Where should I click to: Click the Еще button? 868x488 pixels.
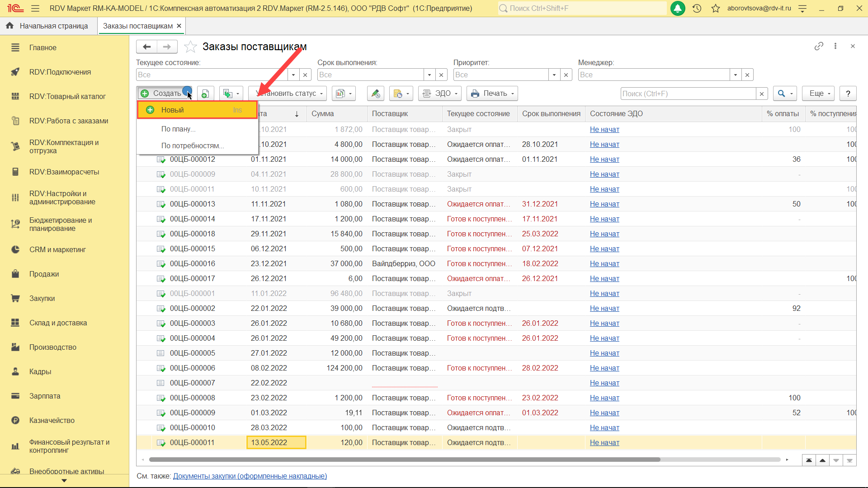pyautogui.click(x=818, y=94)
